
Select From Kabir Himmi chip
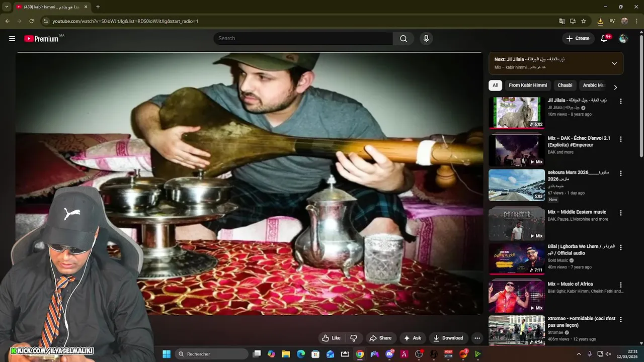pyautogui.click(x=528, y=85)
